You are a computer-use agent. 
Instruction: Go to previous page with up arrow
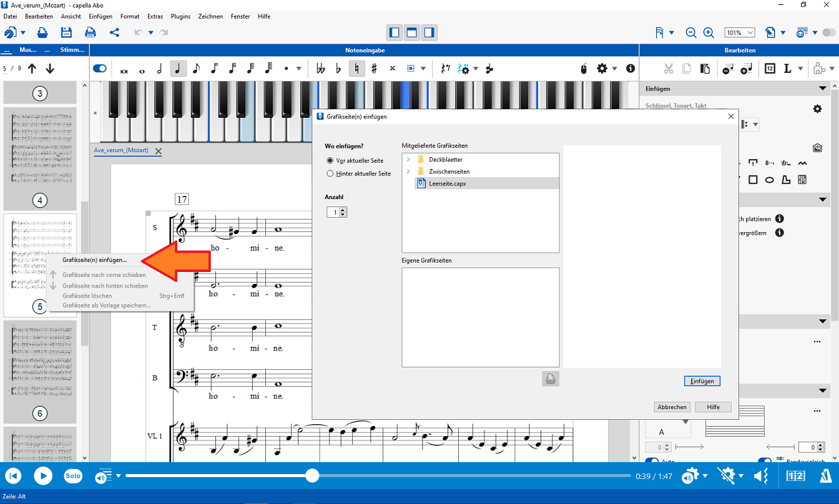click(32, 69)
